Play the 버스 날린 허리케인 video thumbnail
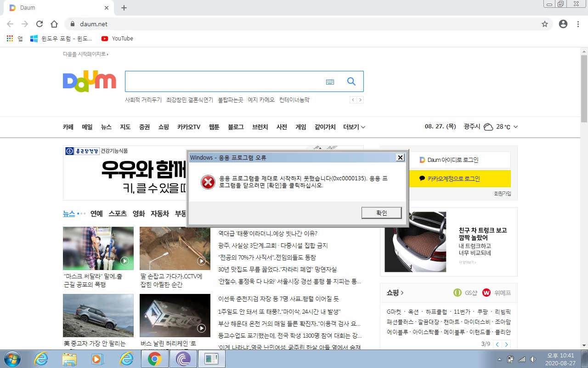This screenshot has width=588, height=368. 175,316
